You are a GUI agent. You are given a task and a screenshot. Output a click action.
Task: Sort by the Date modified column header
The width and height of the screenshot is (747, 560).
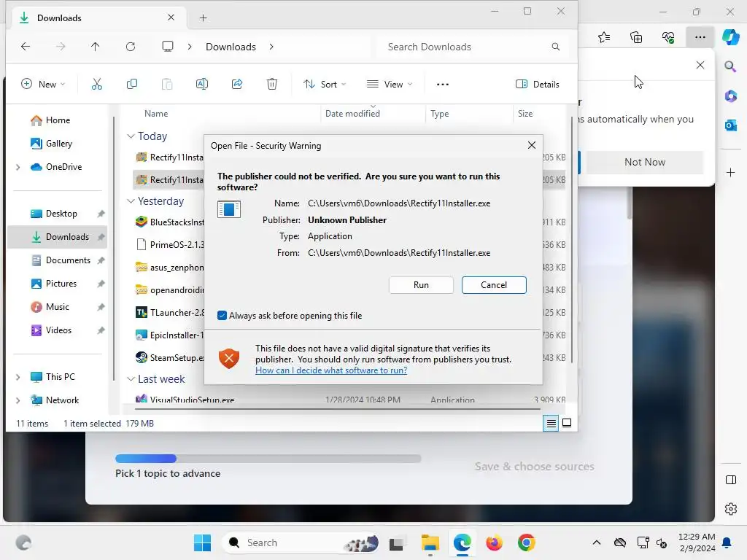pos(352,114)
